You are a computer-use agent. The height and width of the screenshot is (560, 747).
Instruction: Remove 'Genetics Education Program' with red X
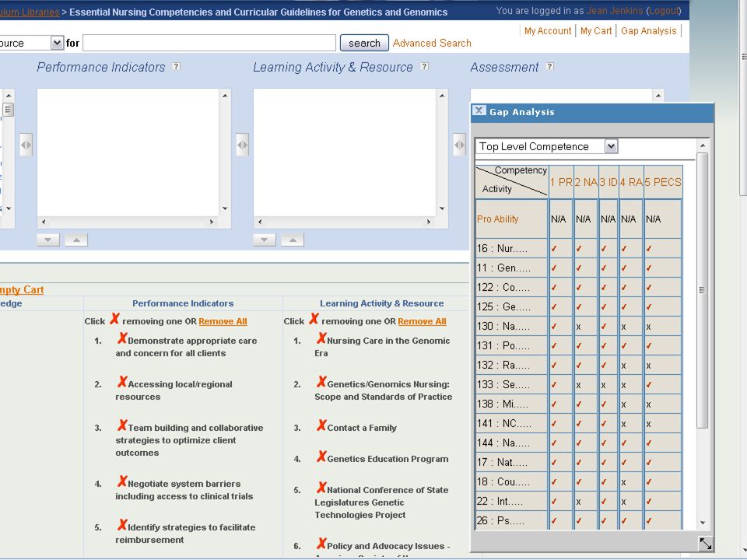tap(321, 457)
